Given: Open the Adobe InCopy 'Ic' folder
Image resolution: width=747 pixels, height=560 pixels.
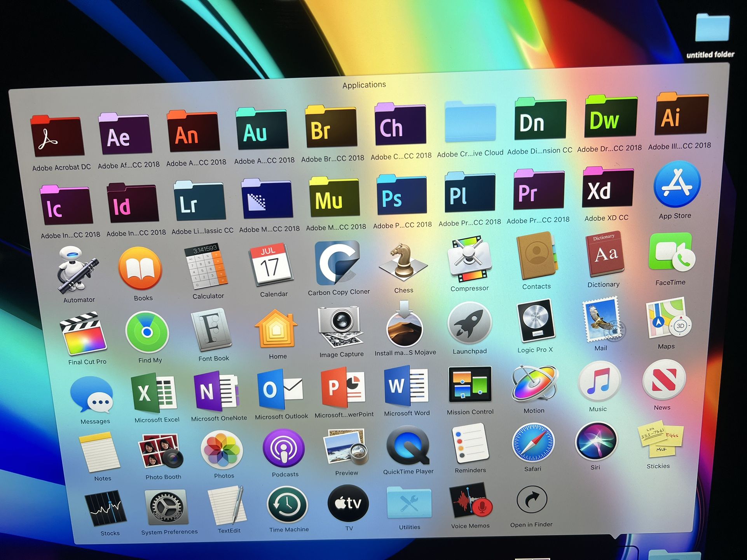Looking at the screenshot, I should pos(66,205).
